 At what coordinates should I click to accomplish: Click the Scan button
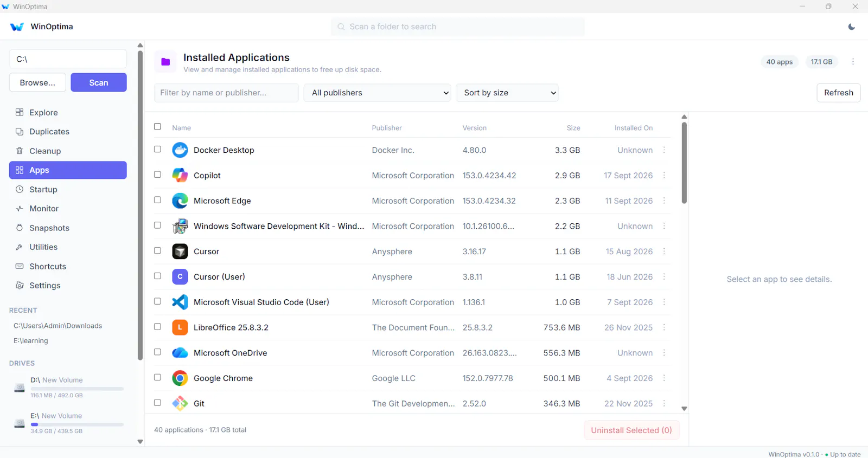coord(99,82)
